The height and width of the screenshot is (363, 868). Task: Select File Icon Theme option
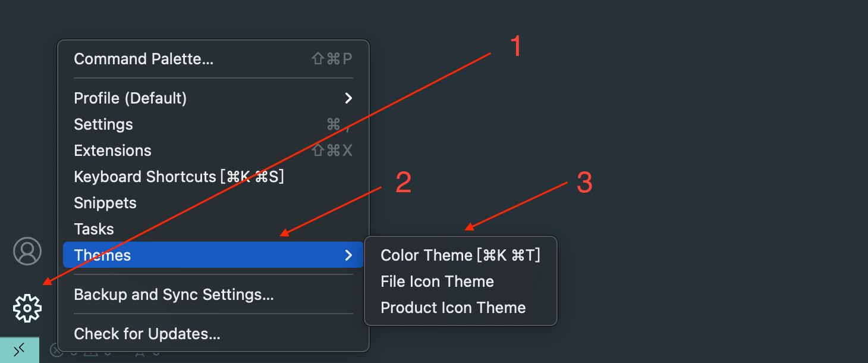[x=437, y=281]
